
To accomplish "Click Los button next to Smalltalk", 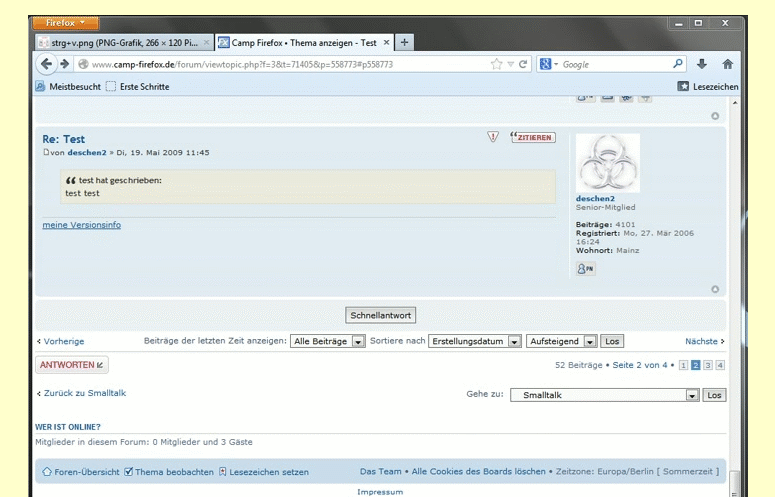I will [x=714, y=395].
